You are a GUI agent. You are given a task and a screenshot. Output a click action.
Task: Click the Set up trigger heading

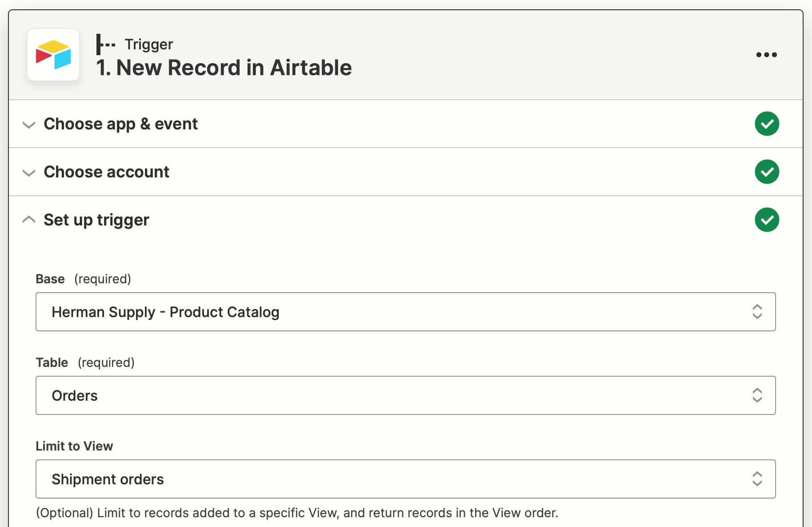tap(96, 220)
